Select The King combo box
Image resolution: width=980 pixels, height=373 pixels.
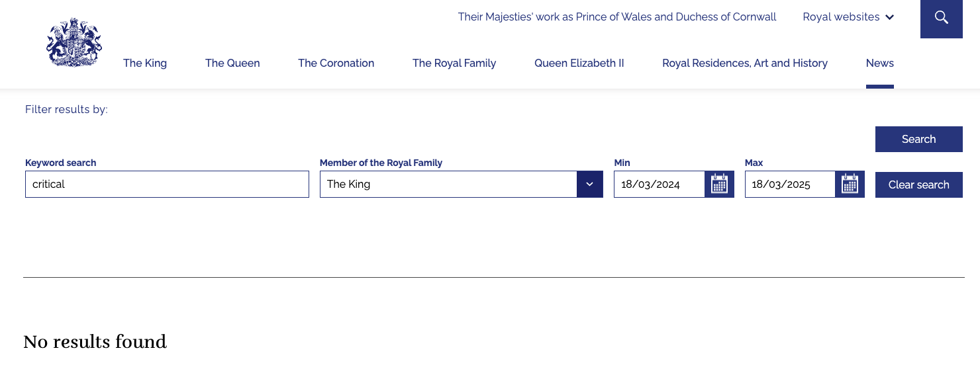[x=462, y=185]
